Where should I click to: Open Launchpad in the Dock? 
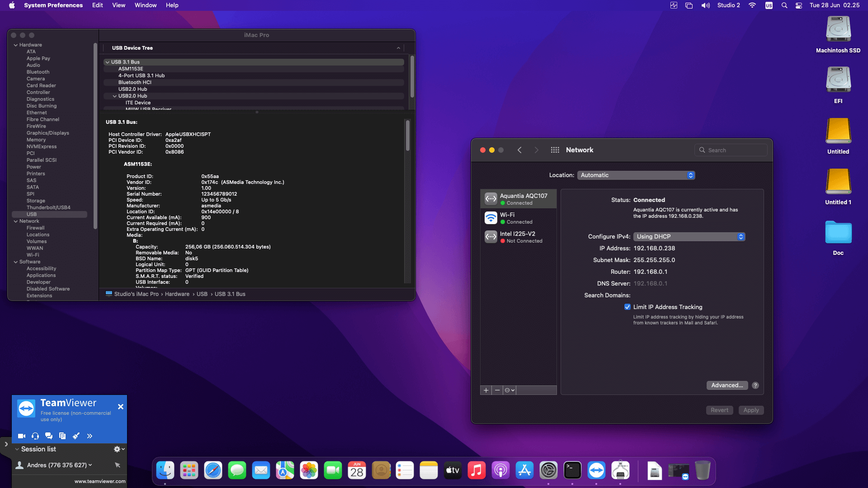tap(189, 471)
